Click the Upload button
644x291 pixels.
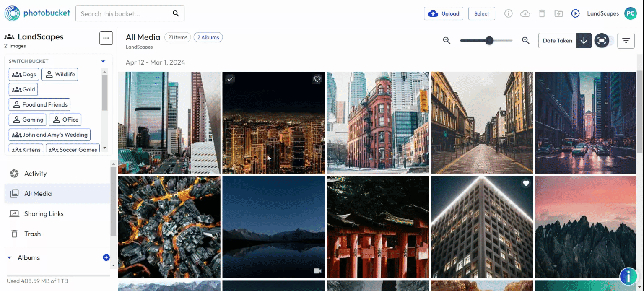click(444, 13)
